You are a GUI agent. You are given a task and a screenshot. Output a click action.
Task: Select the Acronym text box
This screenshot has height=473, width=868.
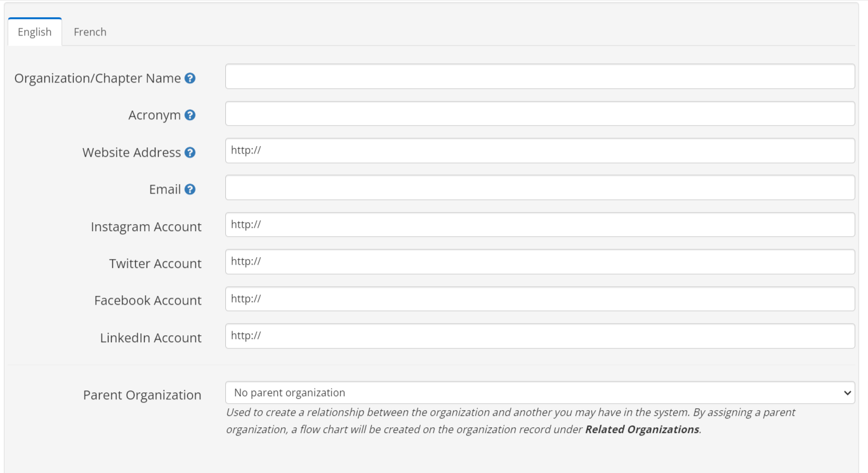(539, 113)
